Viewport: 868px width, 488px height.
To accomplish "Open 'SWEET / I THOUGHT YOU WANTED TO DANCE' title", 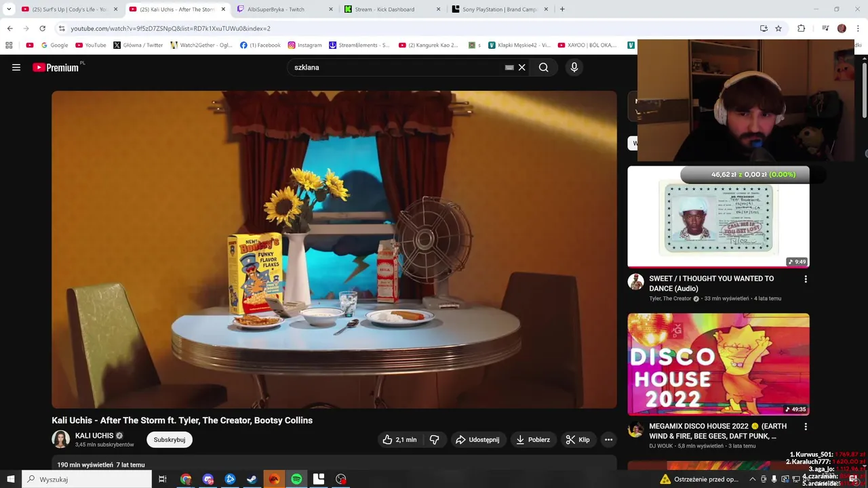I will [711, 283].
